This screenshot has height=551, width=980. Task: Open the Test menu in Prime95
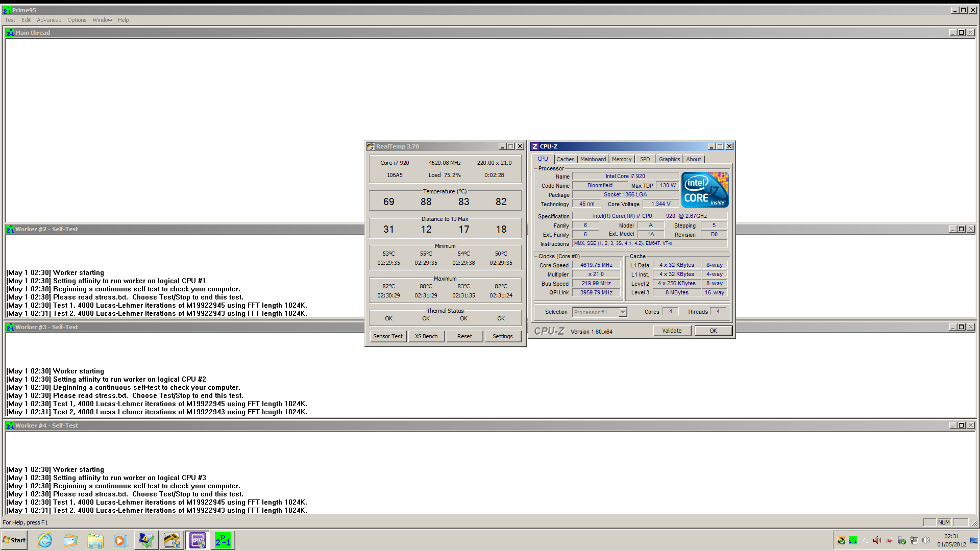(x=10, y=20)
